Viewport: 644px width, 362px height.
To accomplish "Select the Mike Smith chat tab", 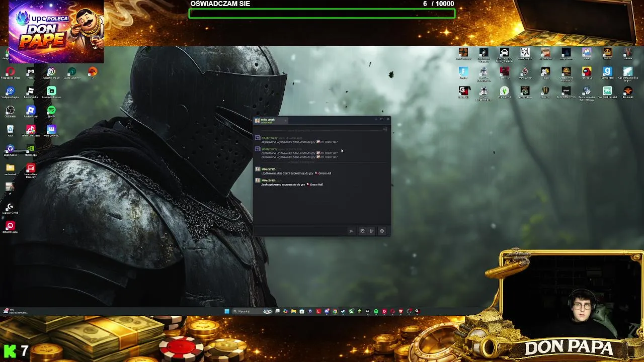I will point(271,121).
